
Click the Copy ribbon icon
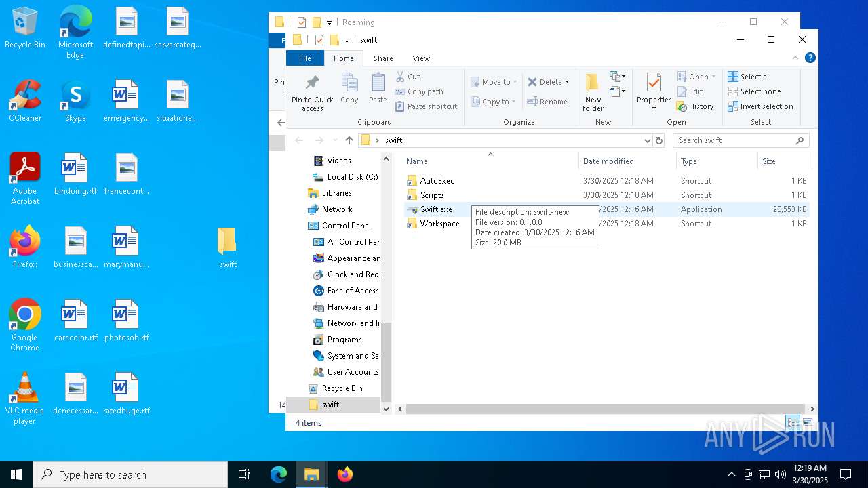pyautogui.click(x=349, y=88)
